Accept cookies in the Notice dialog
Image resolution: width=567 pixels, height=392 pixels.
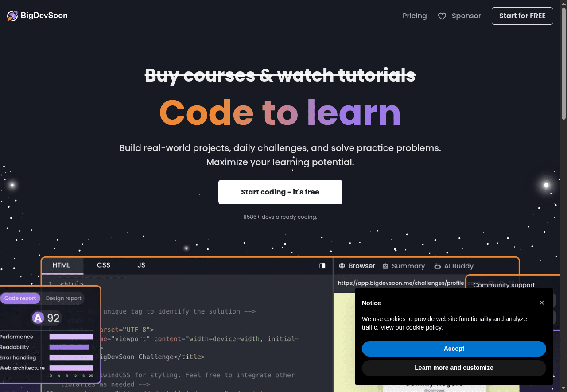[454, 349]
